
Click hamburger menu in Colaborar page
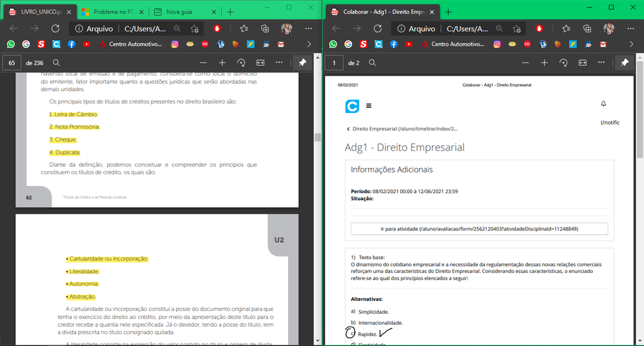369,106
